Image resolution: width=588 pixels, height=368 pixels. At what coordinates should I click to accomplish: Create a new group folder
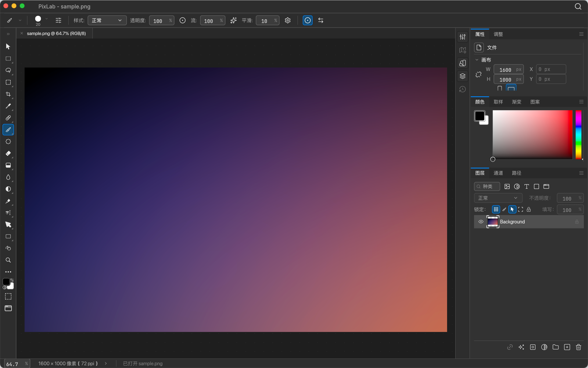click(x=556, y=347)
